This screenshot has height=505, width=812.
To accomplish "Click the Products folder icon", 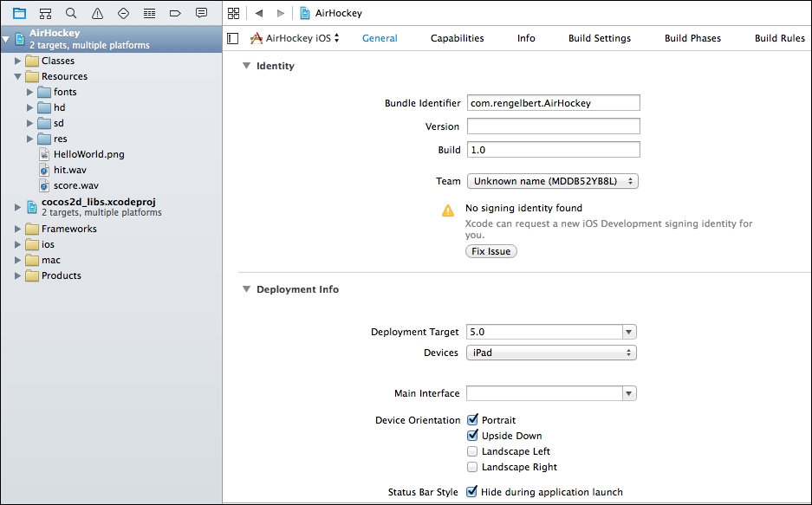I will point(32,275).
